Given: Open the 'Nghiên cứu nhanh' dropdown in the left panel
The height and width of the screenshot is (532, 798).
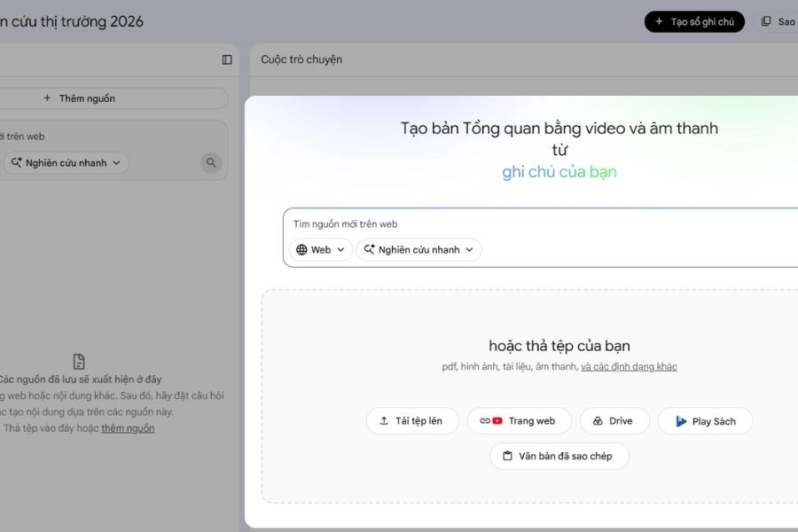Looking at the screenshot, I should pyautogui.click(x=65, y=163).
